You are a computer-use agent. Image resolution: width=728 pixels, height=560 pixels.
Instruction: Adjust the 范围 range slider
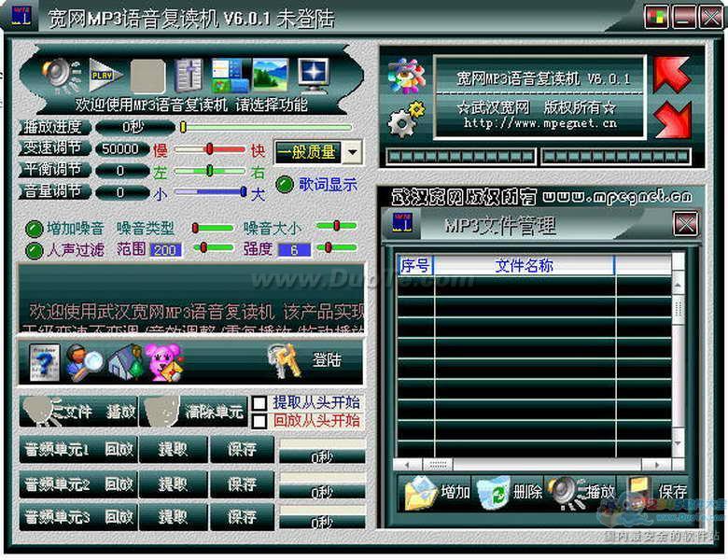pyautogui.click(x=213, y=247)
